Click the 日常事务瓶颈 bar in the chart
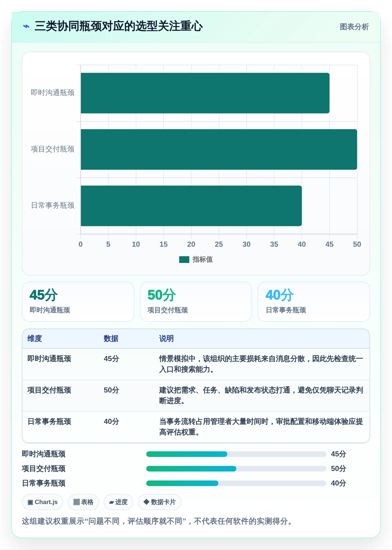Image resolution: width=392 pixels, height=550 pixels. pyautogui.click(x=191, y=206)
